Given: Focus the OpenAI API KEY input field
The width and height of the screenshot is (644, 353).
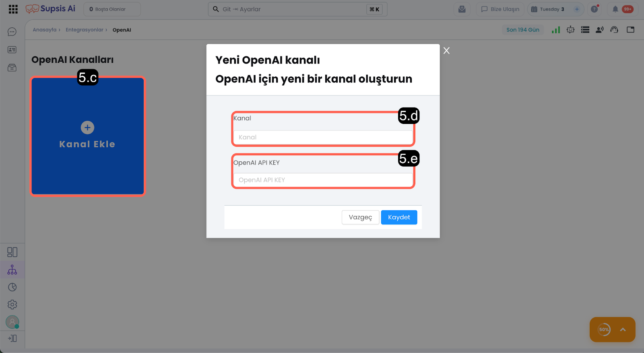Looking at the screenshot, I should [x=323, y=180].
